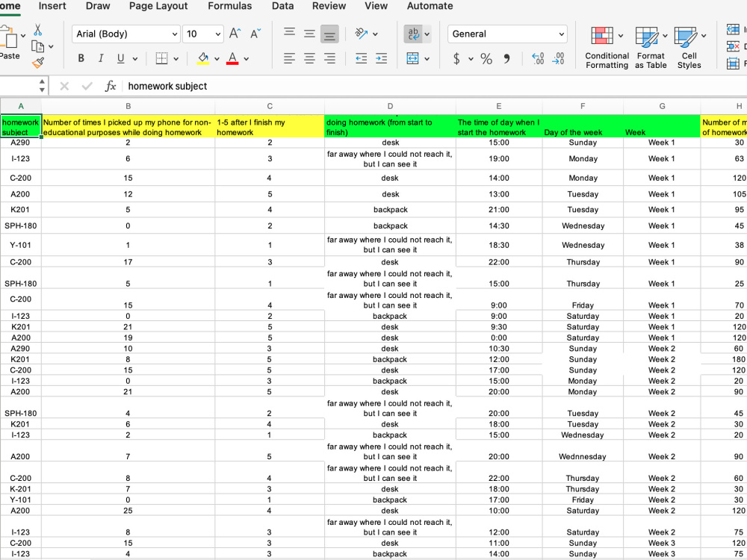
Task: Open the General number format dropdown
Action: coord(561,34)
